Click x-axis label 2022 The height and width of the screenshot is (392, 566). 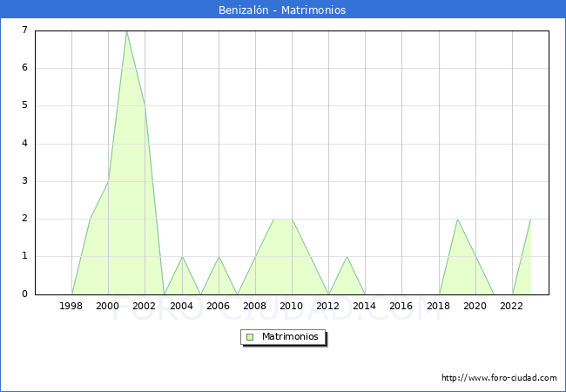point(511,306)
